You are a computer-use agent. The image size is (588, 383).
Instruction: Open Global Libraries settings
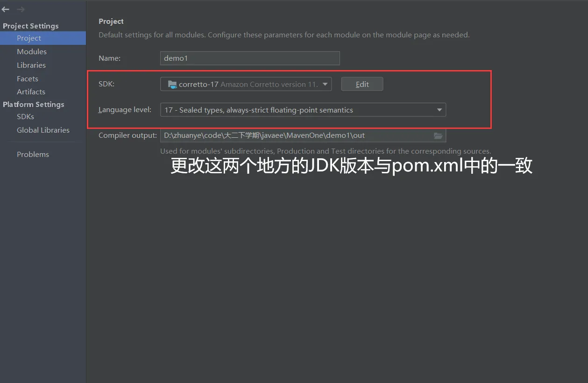point(43,130)
